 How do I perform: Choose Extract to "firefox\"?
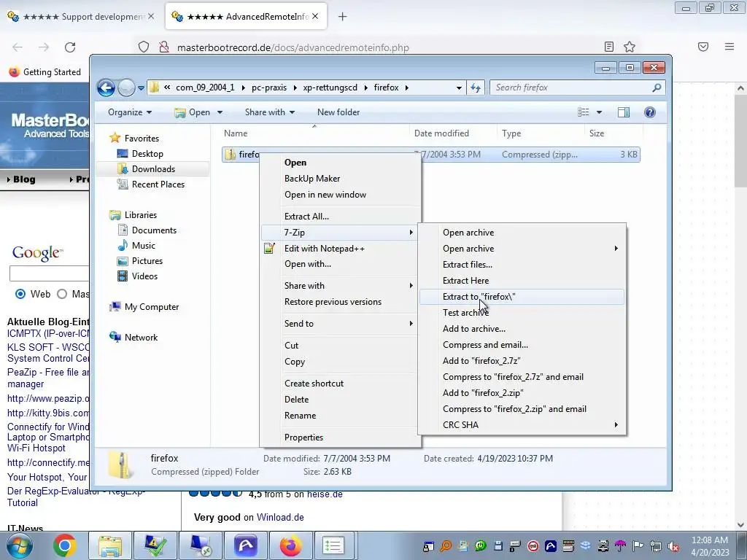tap(522, 297)
